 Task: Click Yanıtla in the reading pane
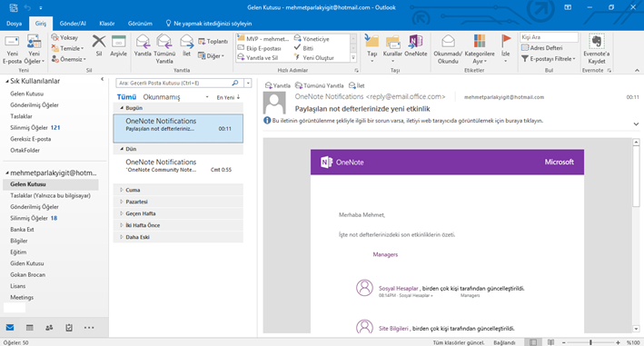278,85
